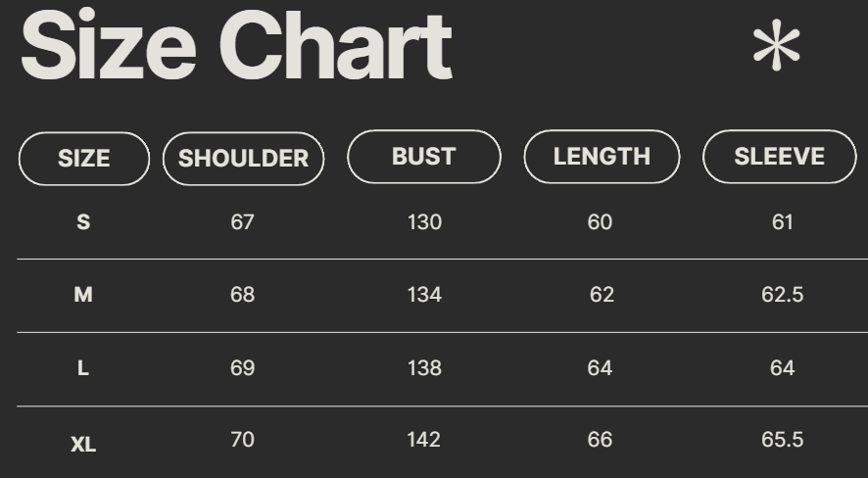The width and height of the screenshot is (868, 478).
Task: Click shoulder value 70 in XL row
Action: point(242,440)
